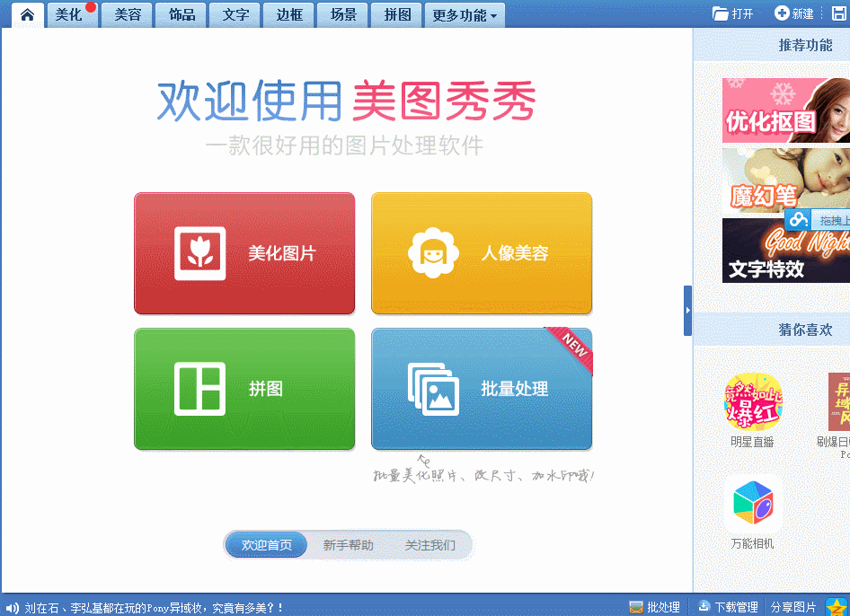Select the 欢迎首页 pill button

click(x=266, y=544)
